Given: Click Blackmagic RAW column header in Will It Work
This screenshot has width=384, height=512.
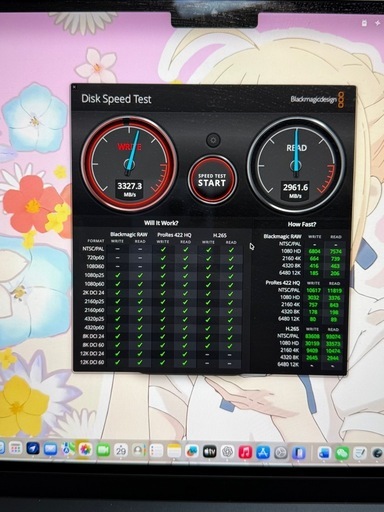Looking at the screenshot, I should [129, 234].
